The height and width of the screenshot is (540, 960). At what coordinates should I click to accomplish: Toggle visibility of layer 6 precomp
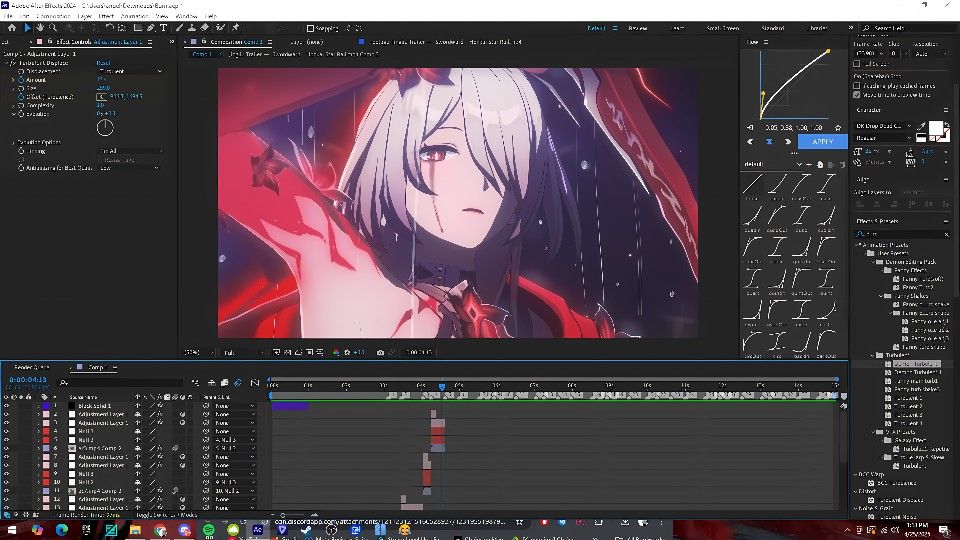pyautogui.click(x=6, y=448)
